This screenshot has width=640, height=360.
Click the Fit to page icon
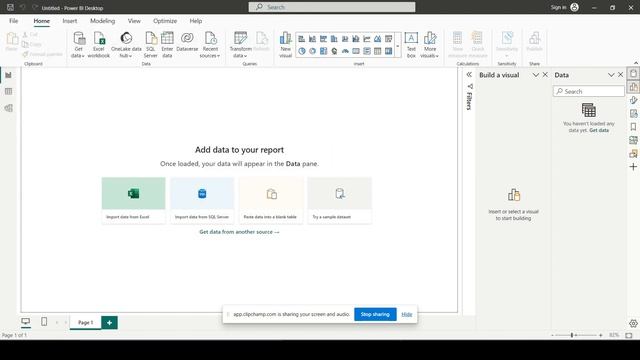(x=629, y=335)
